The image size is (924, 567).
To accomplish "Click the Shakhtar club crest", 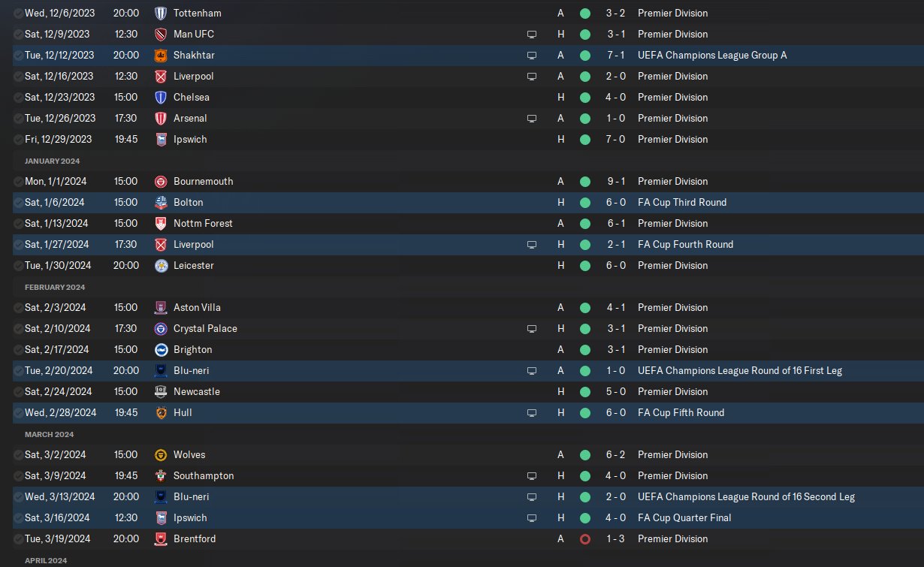I will 160,55.
